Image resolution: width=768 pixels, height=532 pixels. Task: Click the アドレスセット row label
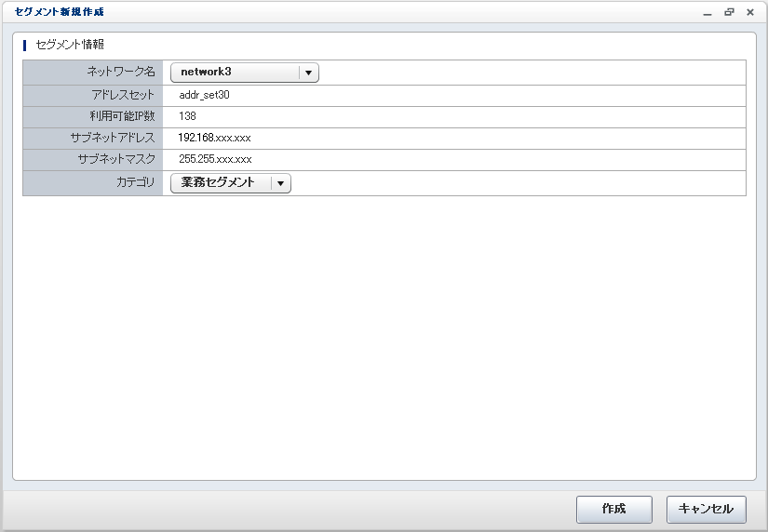point(123,95)
